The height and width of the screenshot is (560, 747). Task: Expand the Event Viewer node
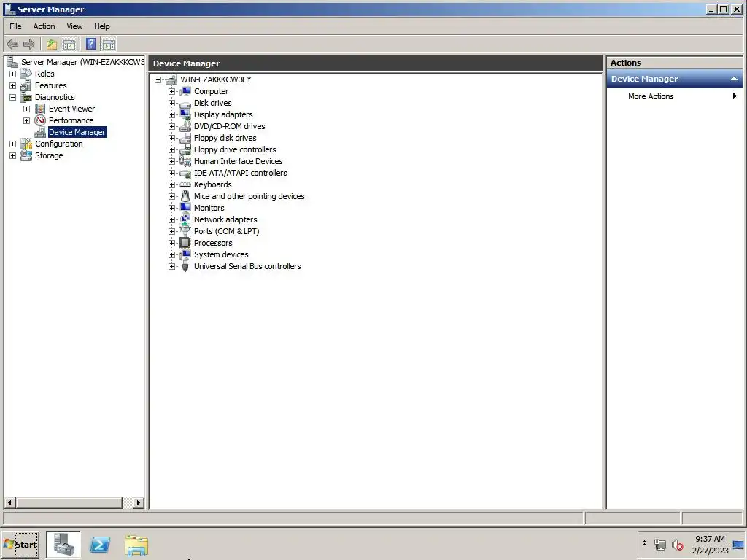tap(27, 109)
